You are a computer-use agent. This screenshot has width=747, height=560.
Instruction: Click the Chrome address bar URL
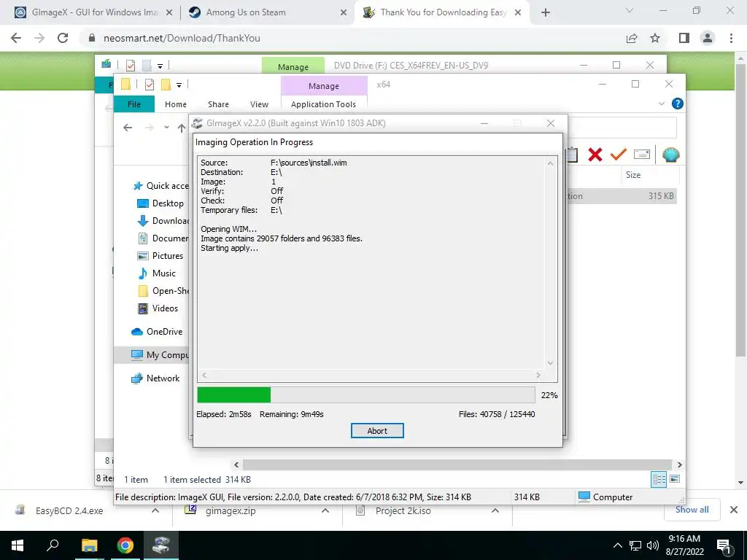pyautogui.click(x=182, y=38)
